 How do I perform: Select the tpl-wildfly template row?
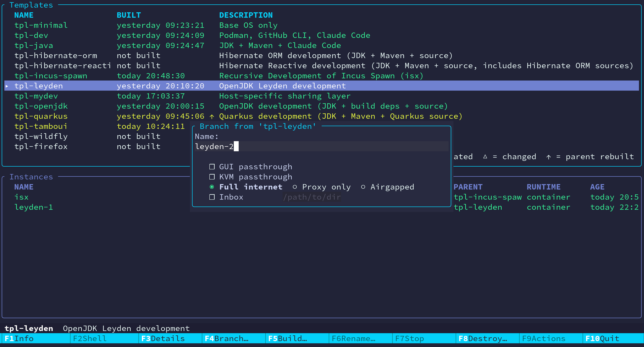coord(97,136)
